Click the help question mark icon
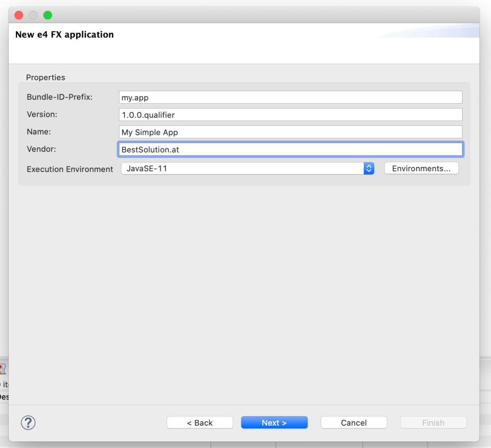491x448 pixels. click(x=28, y=422)
